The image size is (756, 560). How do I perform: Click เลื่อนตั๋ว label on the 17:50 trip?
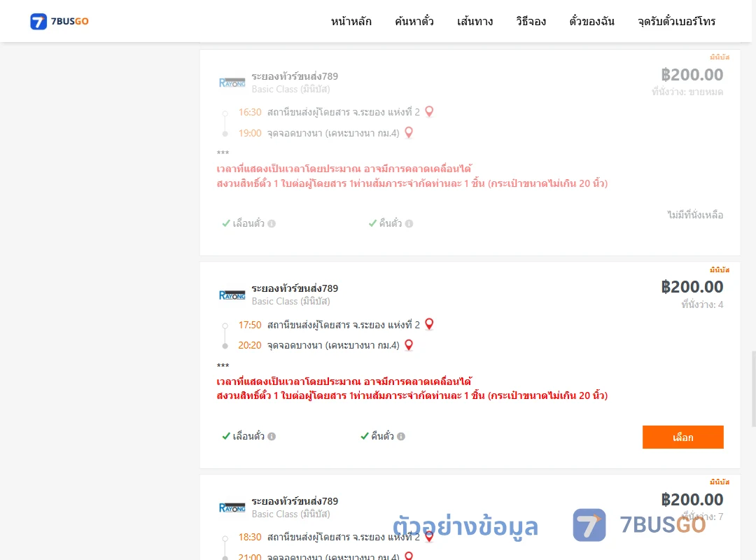(x=248, y=436)
